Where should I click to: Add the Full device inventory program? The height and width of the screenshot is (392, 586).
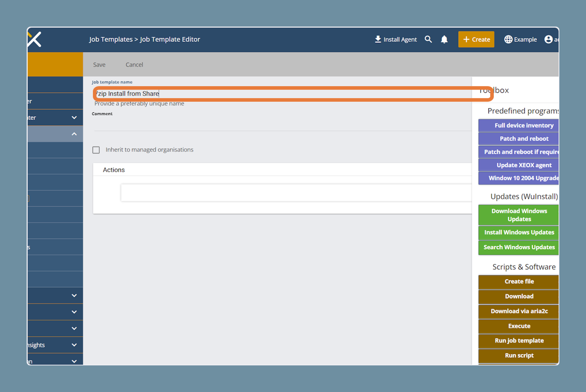pyautogui.click(x=518, y=125)
